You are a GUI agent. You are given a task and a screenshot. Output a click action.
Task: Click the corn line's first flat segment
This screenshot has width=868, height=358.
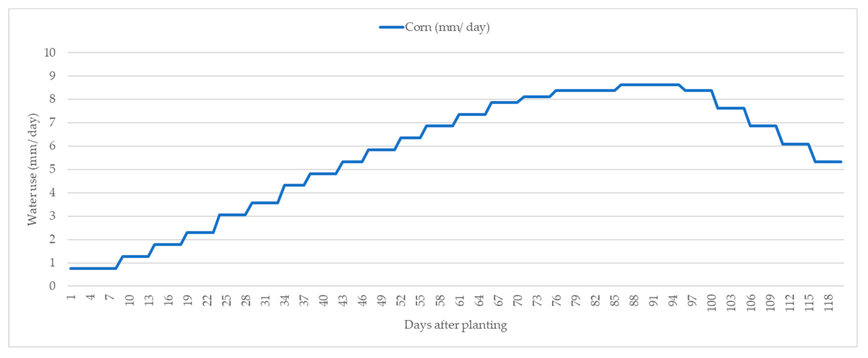(93, 268)
